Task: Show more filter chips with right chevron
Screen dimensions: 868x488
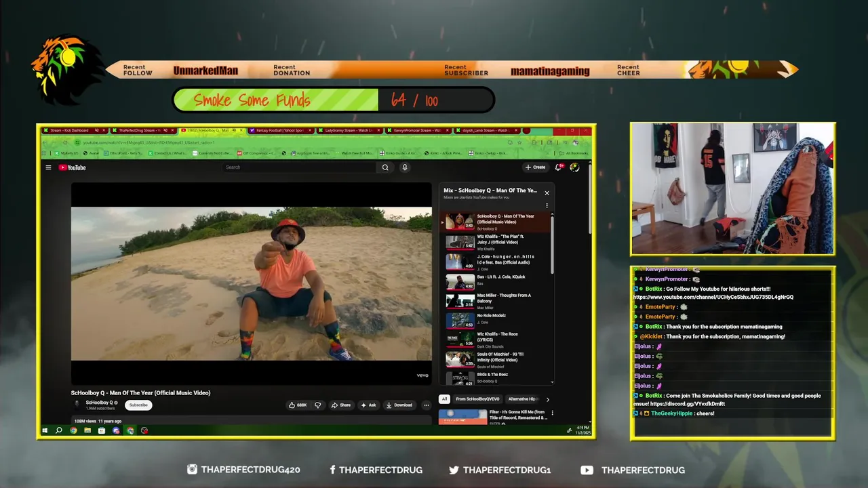Action: click(548, 399)
